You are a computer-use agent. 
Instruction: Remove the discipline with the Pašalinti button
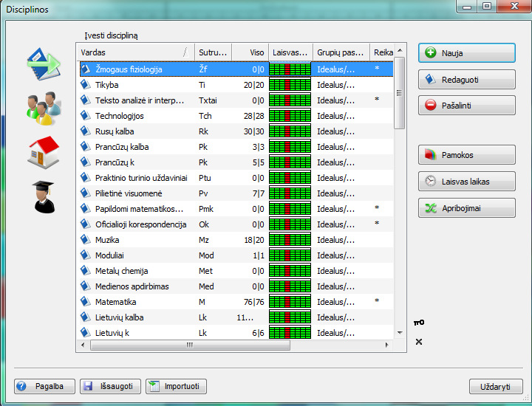click(x=466, y=106)
